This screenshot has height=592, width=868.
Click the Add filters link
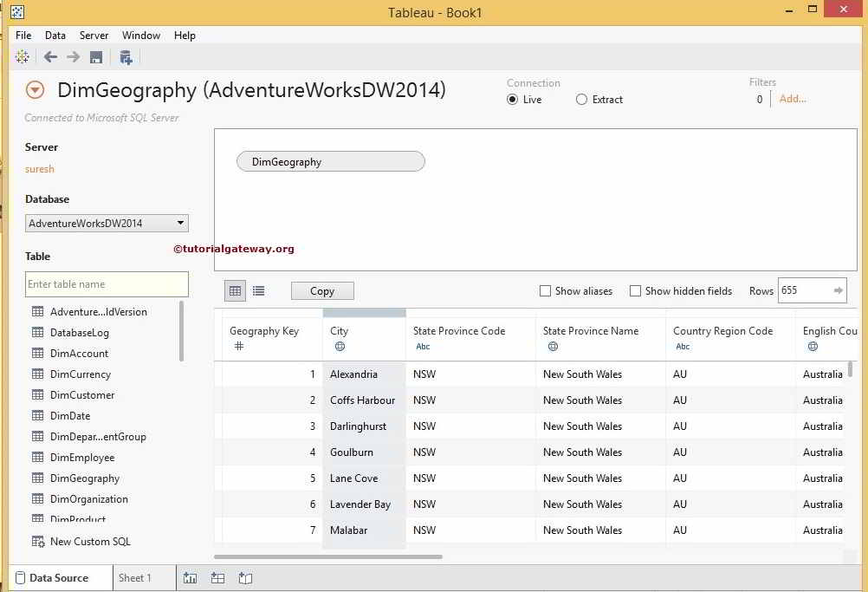click(x=793, y=99)
